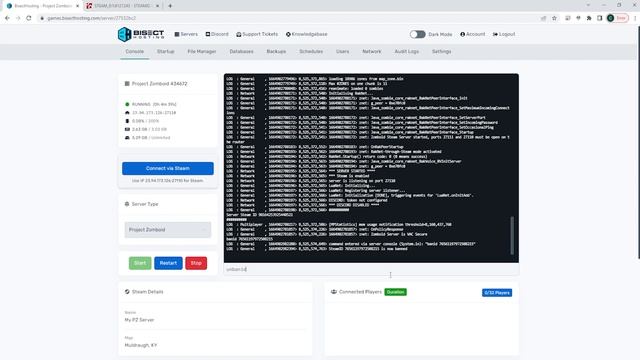Viewport: 640px width, 360px height.
Task: Switch to the Startup tab
Action: (166, 51)
